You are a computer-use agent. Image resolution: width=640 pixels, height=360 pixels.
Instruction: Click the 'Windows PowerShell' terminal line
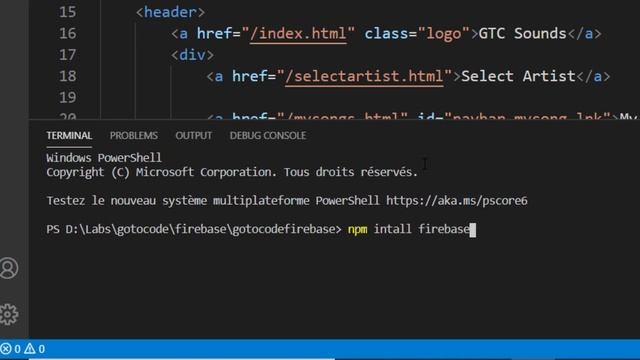point(104,158)
